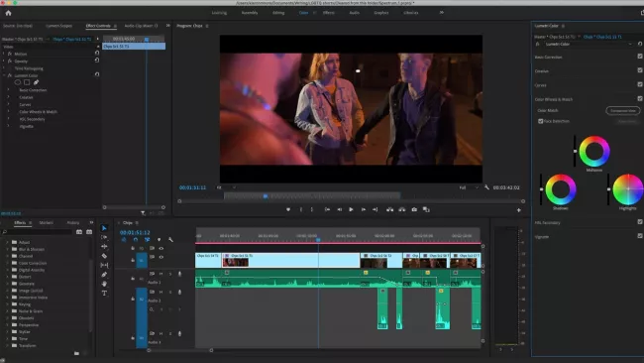Add marker in Program monitor
Image resolution: width=644 pixels, height=363 pixels.
[x=288, y=209]
